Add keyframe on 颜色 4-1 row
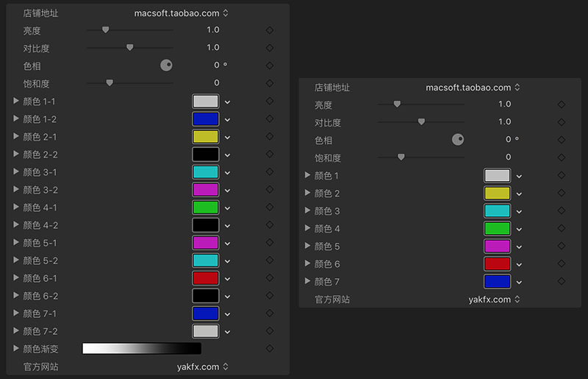Image resolution: width=588 pixels, height=379 pixels. coord(269,207)
